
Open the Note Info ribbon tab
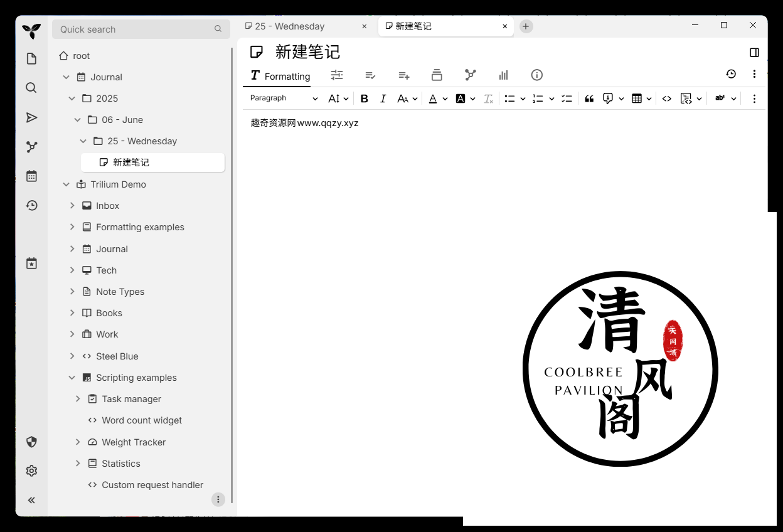coord(537,75)
